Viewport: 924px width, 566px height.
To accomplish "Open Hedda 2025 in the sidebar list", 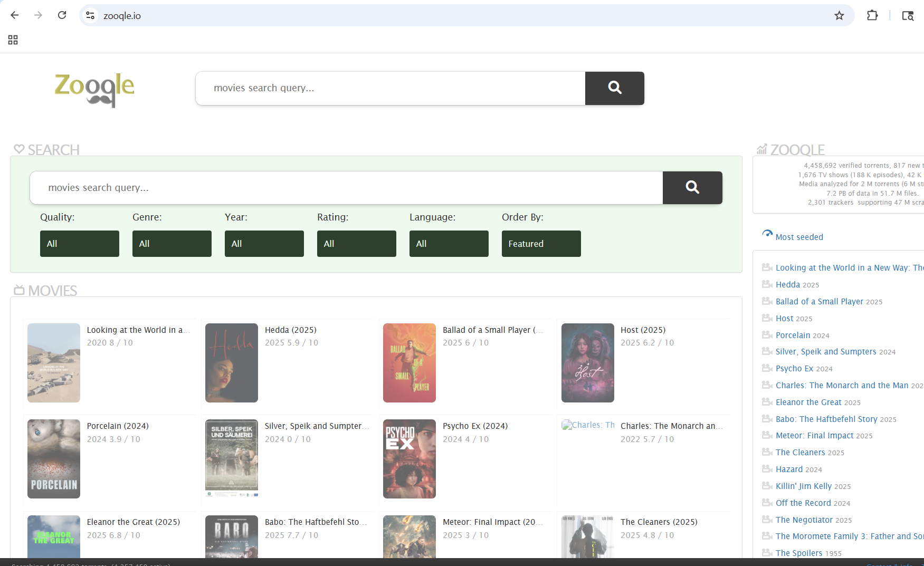I will [x=788, y=285].
